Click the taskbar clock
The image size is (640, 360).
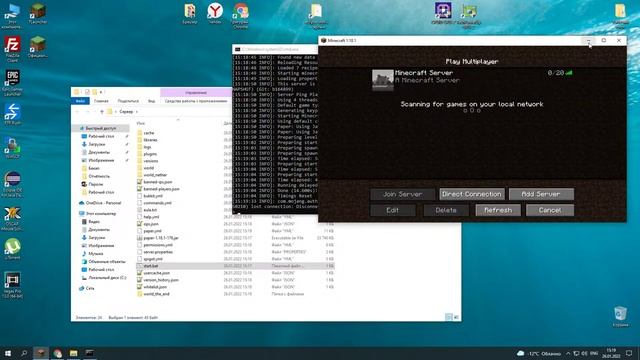611,353
